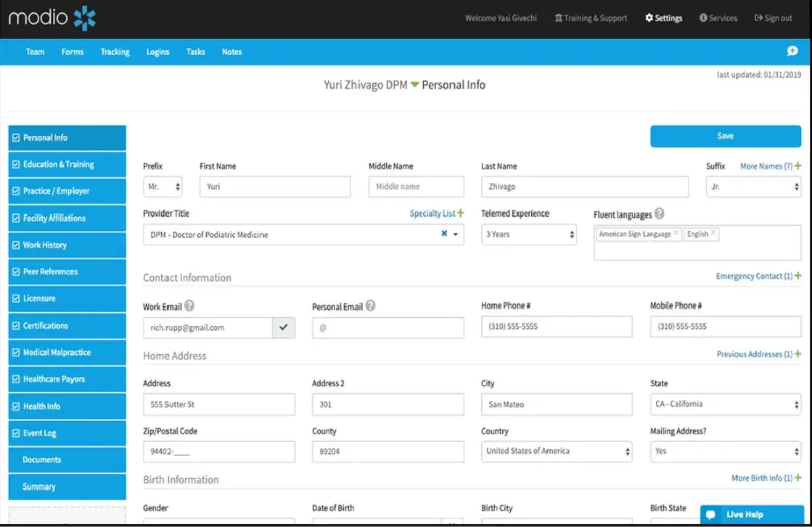The width and height of the screenshot is (812, 527).
Task: Click the Personal Email help icon
Action: pyautogui.click(x=370, y=306)
